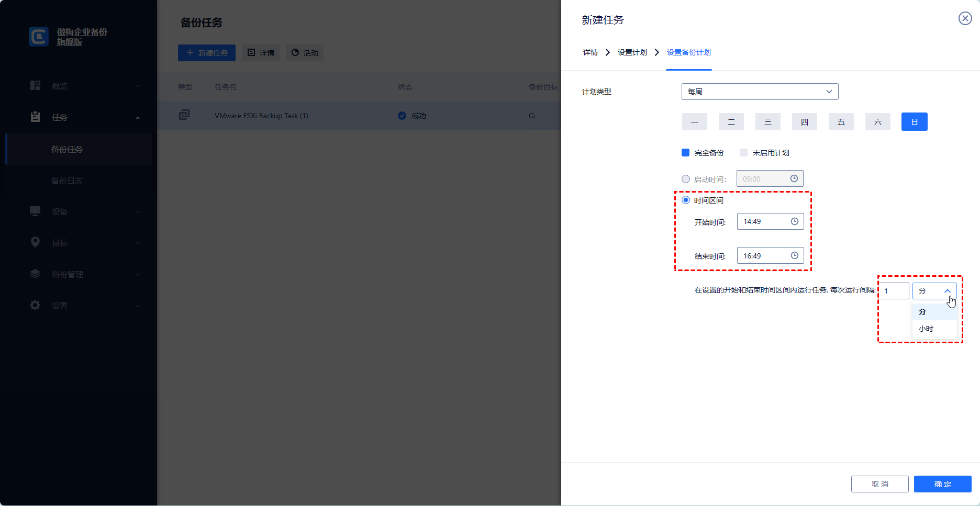Close the 新建任务 panel with X icon
The height and width of the screenshot is (506, 980).
tap(965, 19)
